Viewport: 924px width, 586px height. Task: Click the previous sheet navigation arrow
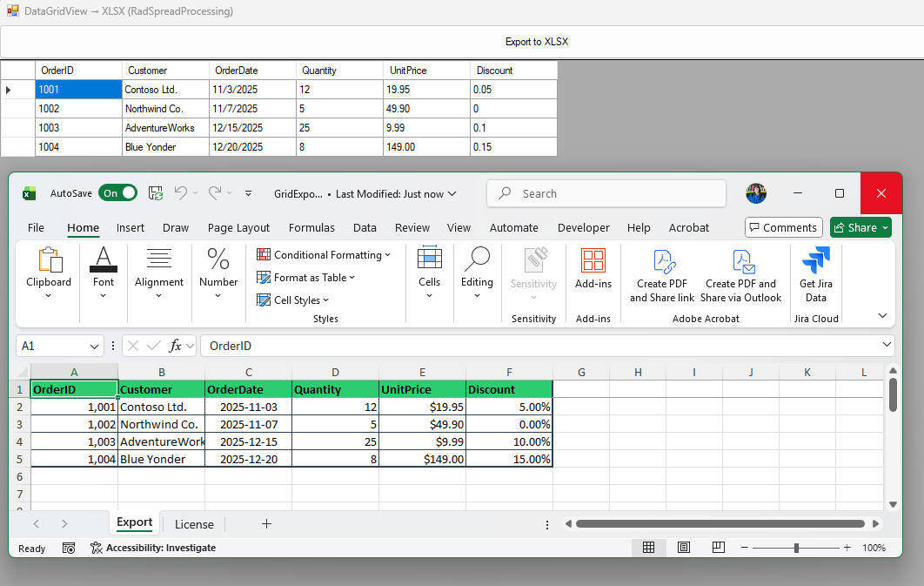pyautogui.click(x=37, y=523)
